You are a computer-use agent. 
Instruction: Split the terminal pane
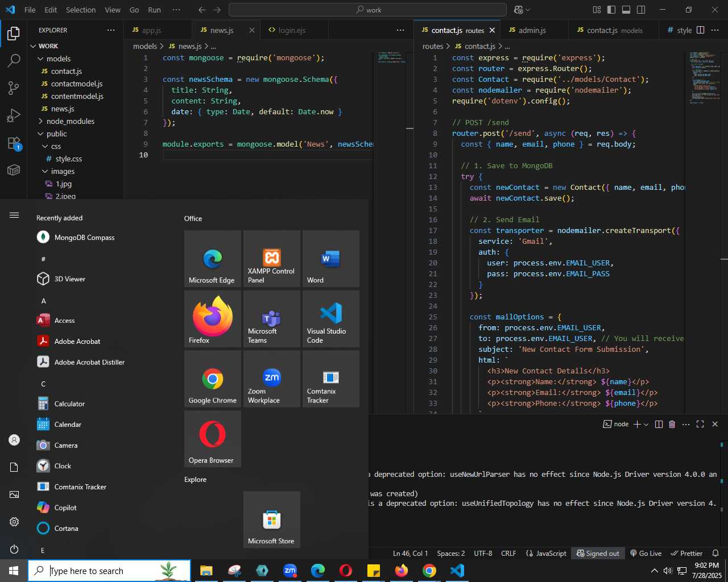pyautogui.click(x=659, y=424)
